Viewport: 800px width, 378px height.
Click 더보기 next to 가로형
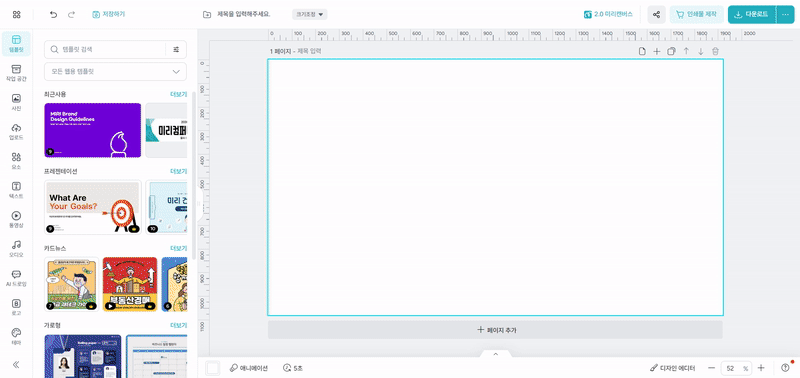coord(178,325)
